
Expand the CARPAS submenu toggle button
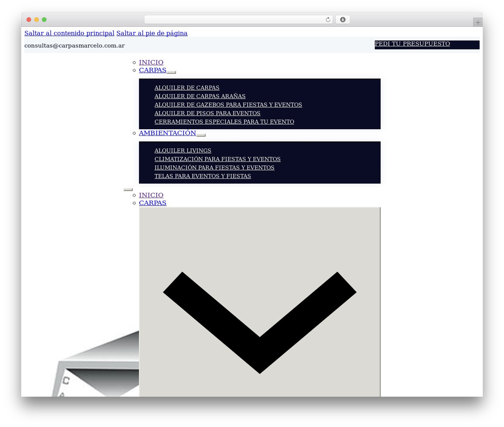(171, 72)
